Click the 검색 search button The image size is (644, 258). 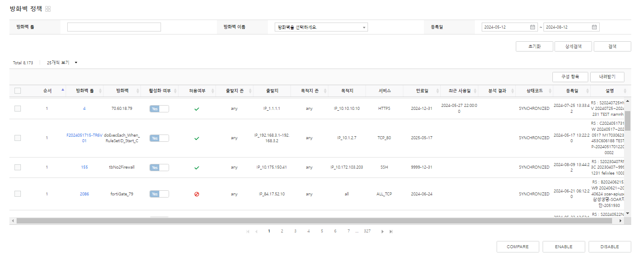click(x=612, y=46)
